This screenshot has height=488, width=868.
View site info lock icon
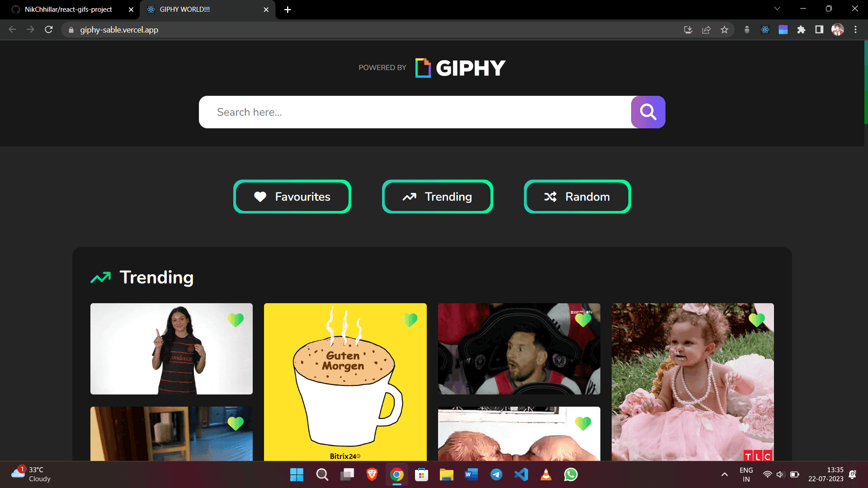tap(71, 30)
